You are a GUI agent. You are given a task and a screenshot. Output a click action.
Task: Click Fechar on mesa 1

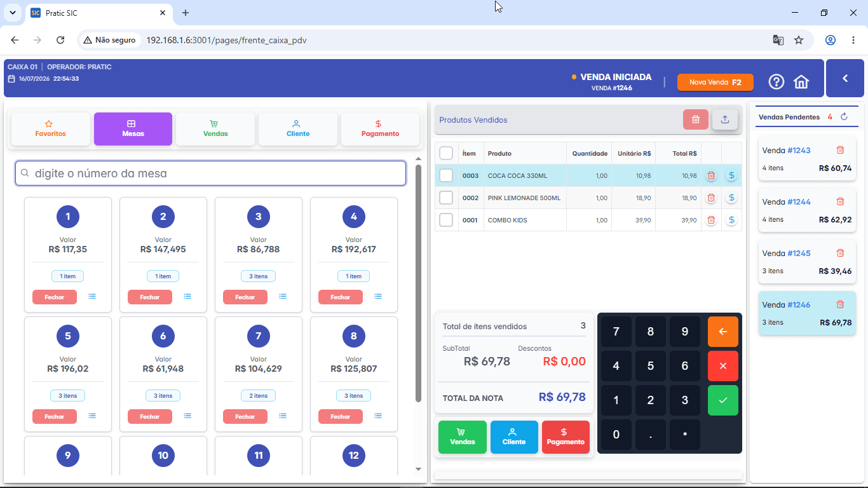(x=55, y=297)
